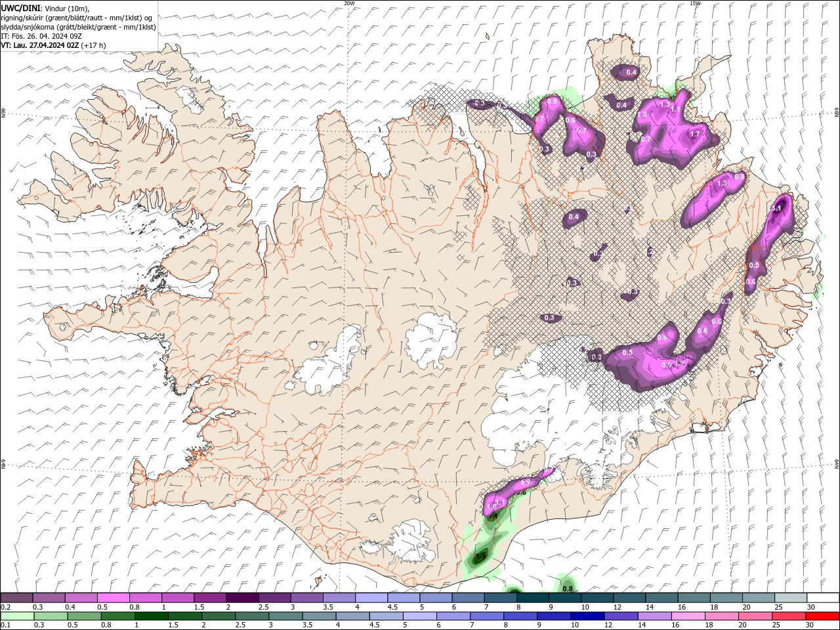Viewport: 840px width, 630px height.
Task: Click the 1.4 rain value off the south coast
Action: [x=480, y=557]
